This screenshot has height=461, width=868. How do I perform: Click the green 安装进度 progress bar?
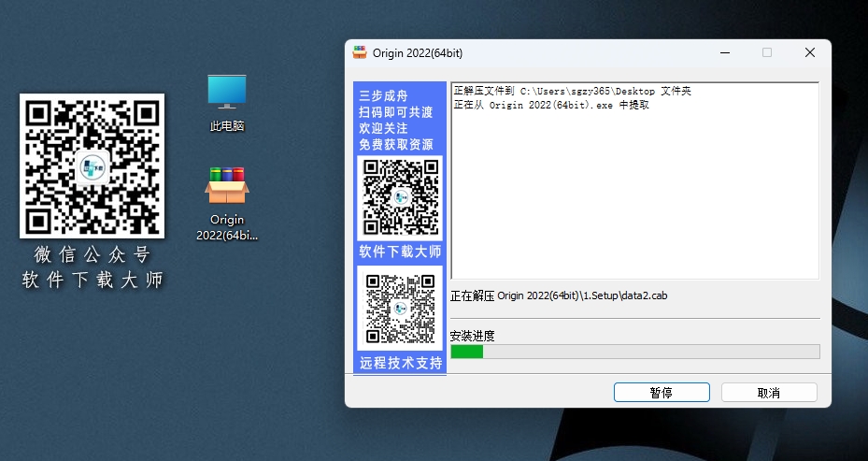click(634, 352)
